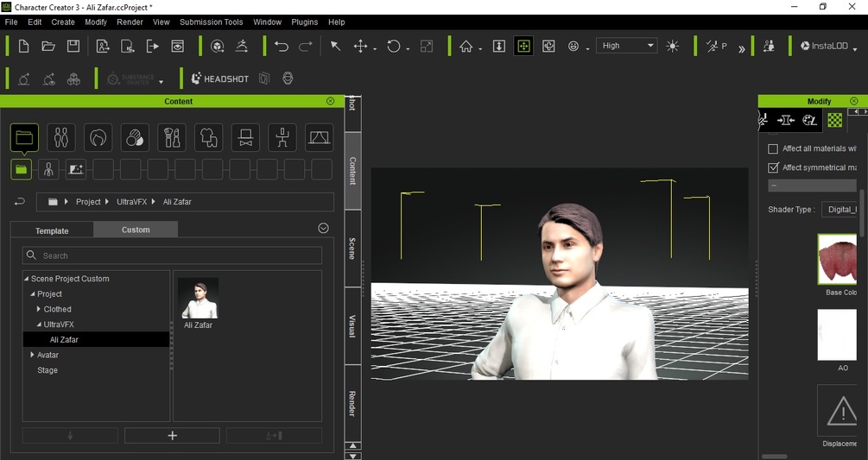Open the Submission Tools menu

[211, 22]
